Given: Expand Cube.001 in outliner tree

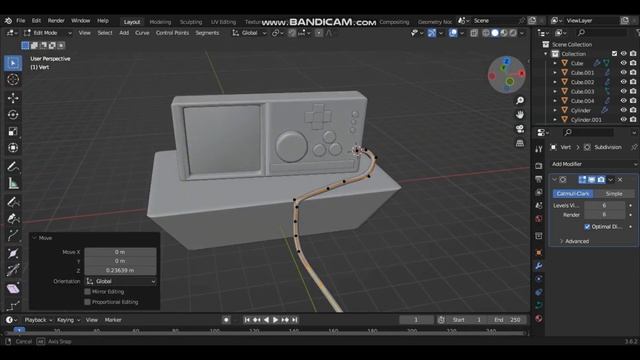Looking at the screenshot, I should pos(555,73).
